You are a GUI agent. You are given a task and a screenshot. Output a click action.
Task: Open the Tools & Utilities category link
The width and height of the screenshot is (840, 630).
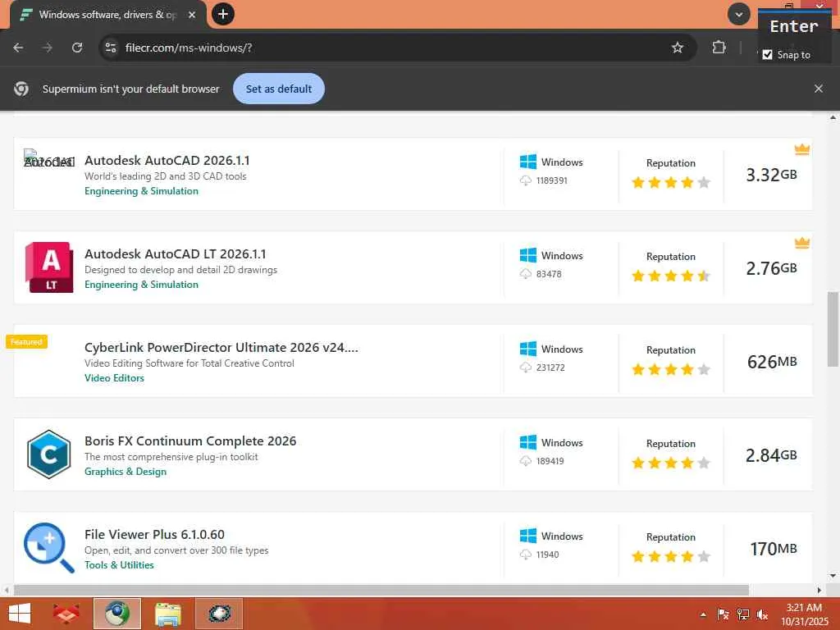(119, 565)
